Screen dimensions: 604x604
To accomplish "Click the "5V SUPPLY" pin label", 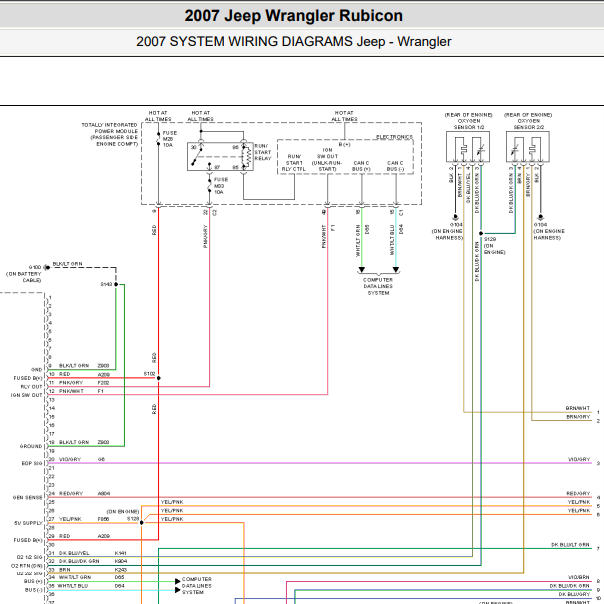I will click(29, 523).
